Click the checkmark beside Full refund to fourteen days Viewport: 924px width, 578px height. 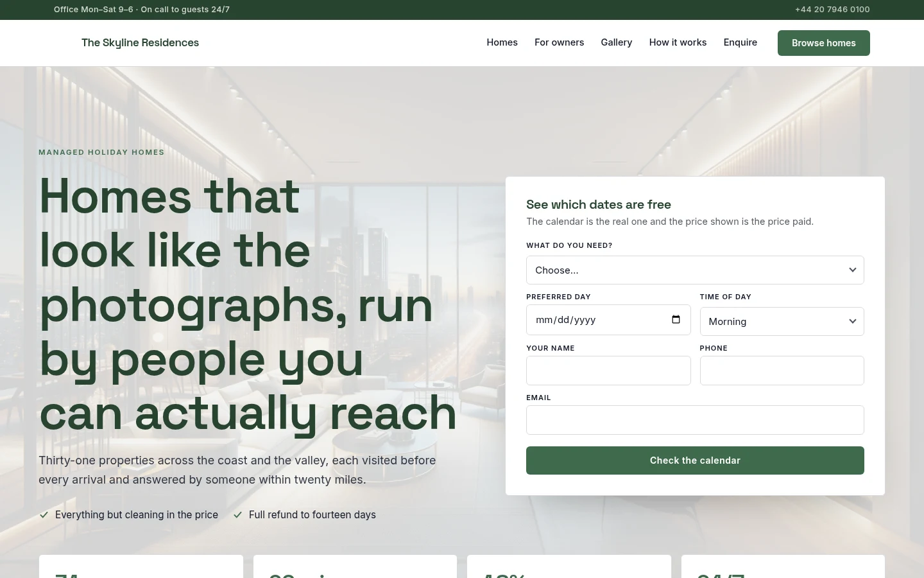pyautogui.click(x=237, y=515)
